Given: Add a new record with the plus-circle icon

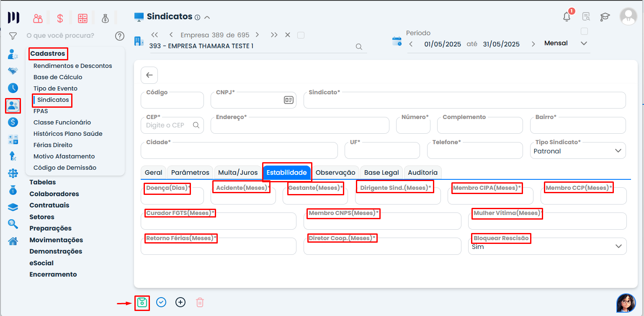Looking at the screenshot, I should 180,302.
